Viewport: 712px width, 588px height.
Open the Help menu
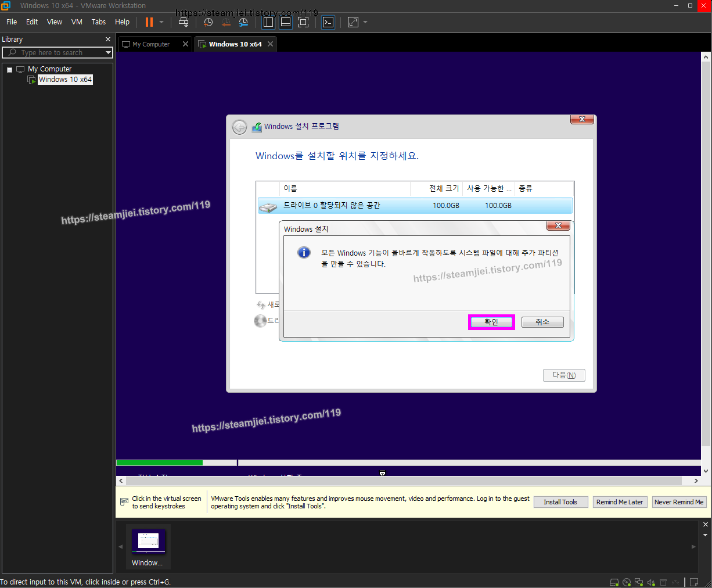coord(122,22)
